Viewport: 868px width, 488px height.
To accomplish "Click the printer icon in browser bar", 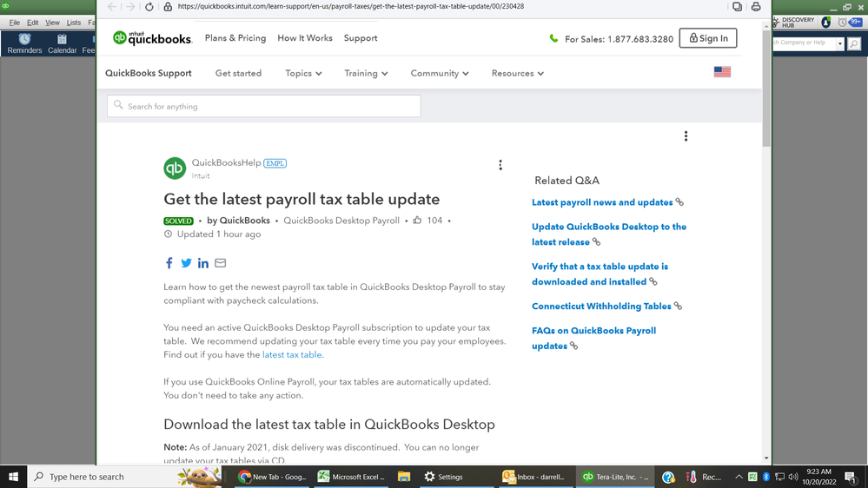I will (x=756, y=7).
